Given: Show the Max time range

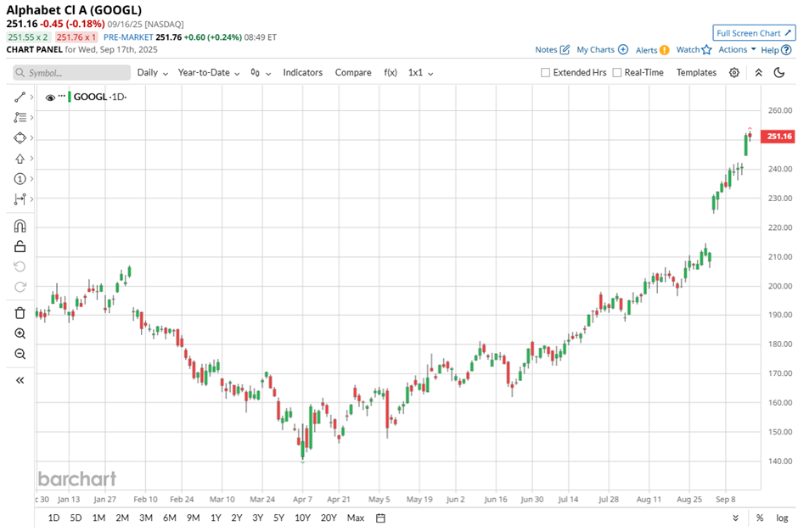Looking at the screenshot, I should tap(356, 518).
